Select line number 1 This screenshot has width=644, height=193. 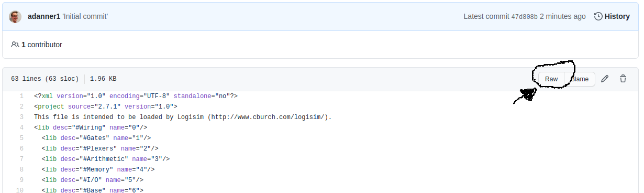21,96
